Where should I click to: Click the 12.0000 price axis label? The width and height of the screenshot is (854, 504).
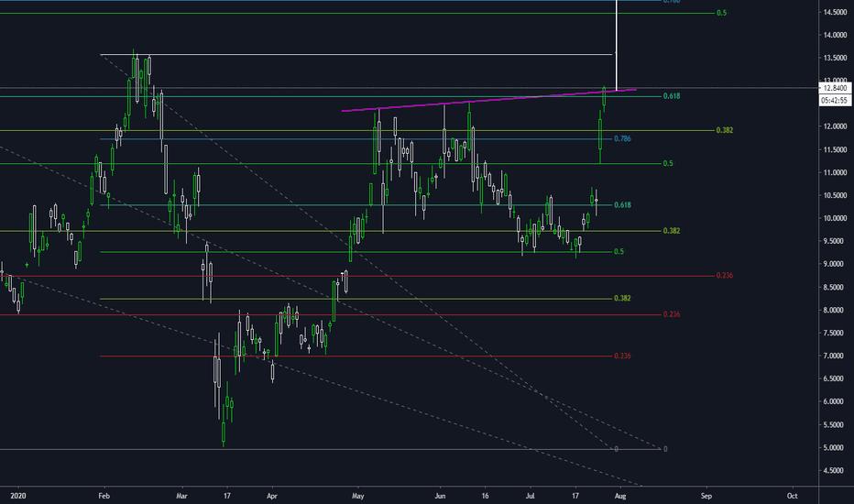pyautogui.click(x=836, y=126)
